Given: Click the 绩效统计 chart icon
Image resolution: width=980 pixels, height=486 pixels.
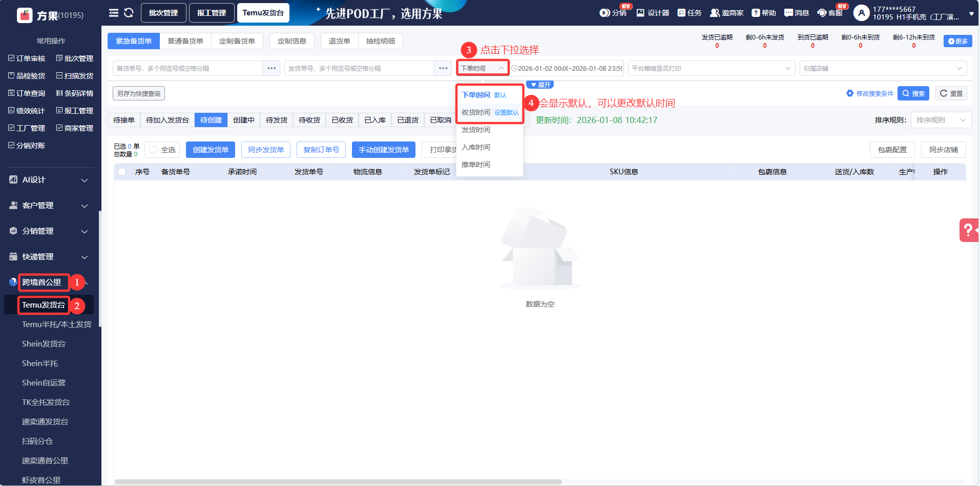Looking at the screenshot, I should click(x=11, y=111).
